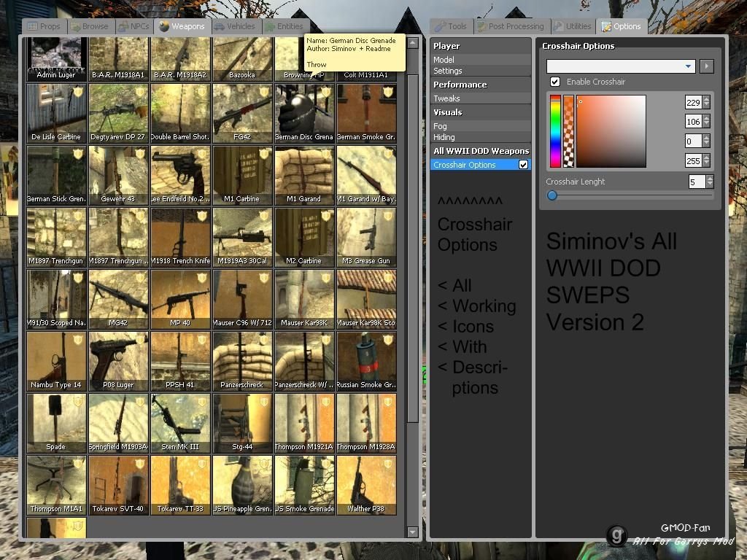Pick the MG42 weapon icon
Screen dimensions: 747x560
click(119, 299)
